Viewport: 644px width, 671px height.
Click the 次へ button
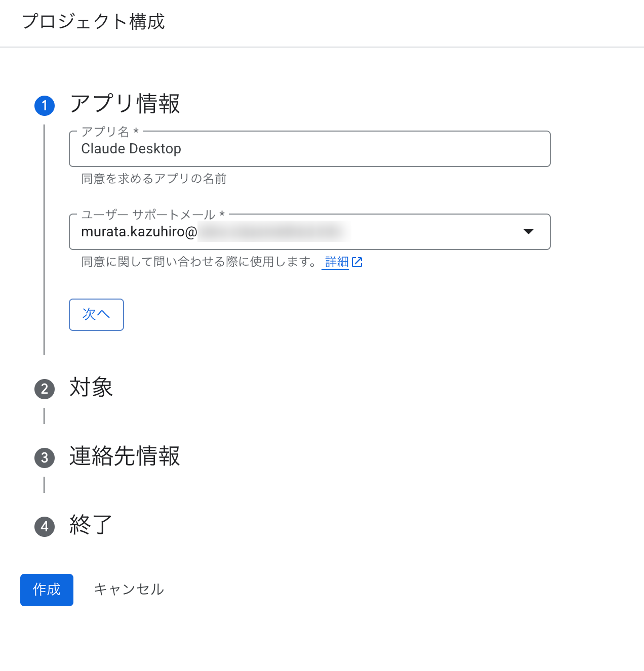point(96,315)
